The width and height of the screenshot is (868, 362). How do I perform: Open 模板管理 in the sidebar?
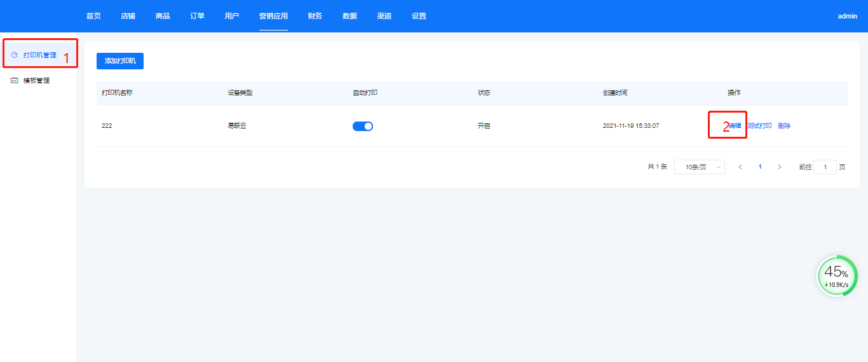[36, 81]
